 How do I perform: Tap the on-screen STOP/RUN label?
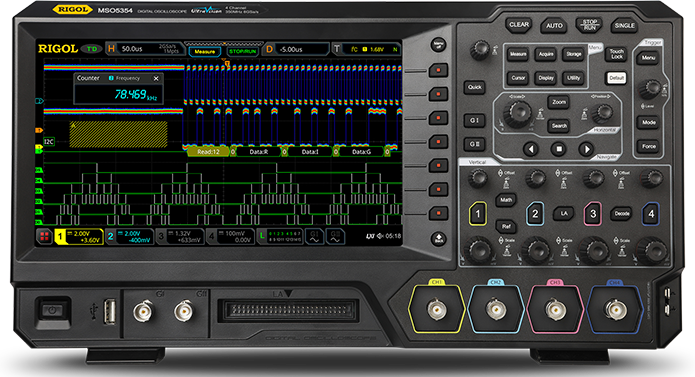[x=242, y=51]
